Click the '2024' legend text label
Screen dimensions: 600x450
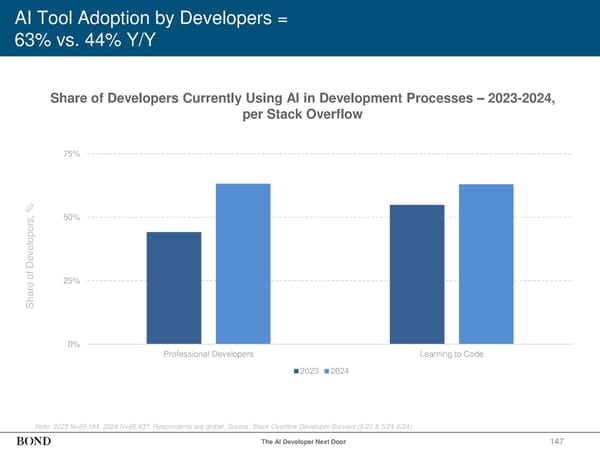point(340,371)
